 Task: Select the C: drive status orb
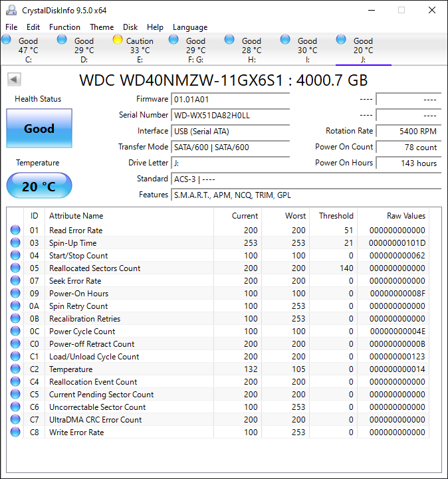tap(6, 39)
